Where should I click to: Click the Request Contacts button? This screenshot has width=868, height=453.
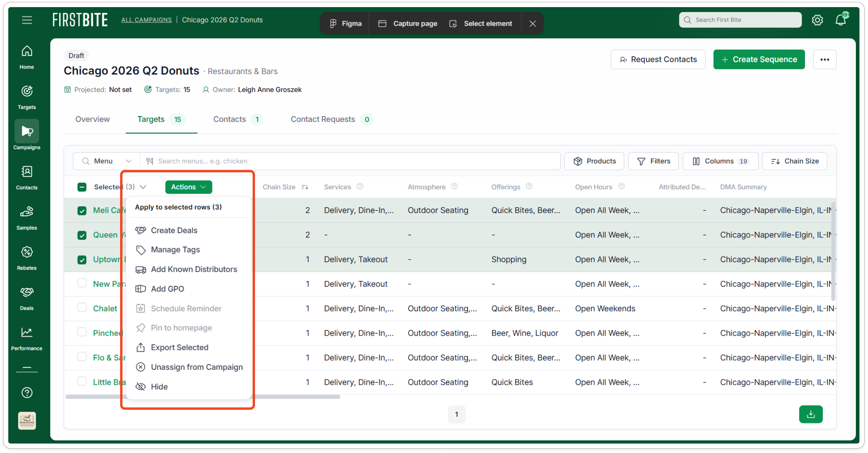(x=657, y=60)
